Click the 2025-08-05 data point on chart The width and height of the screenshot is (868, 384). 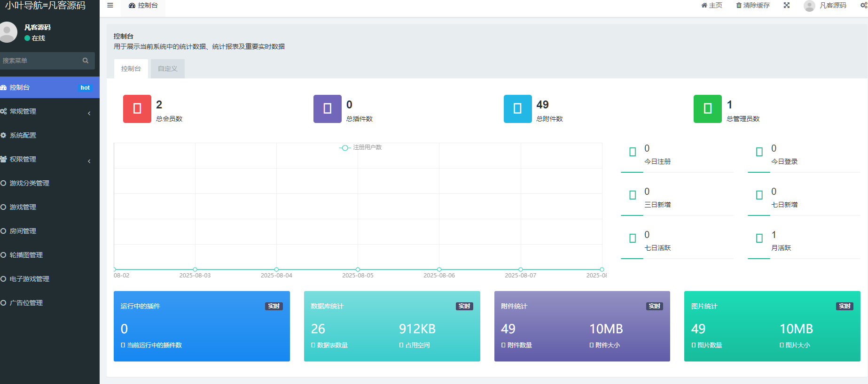tap(358, 269)
